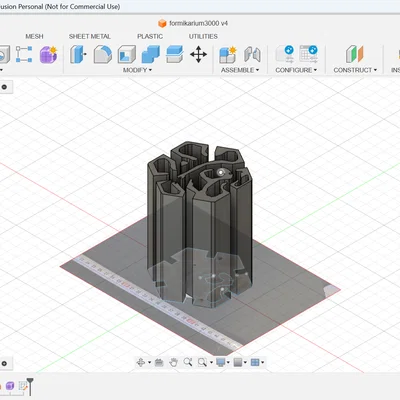Image resolution: width=400 pixels, height=400 pixels.
Task: Select the Shell tool
Action: pyautogui.click(x=127, y=54)
